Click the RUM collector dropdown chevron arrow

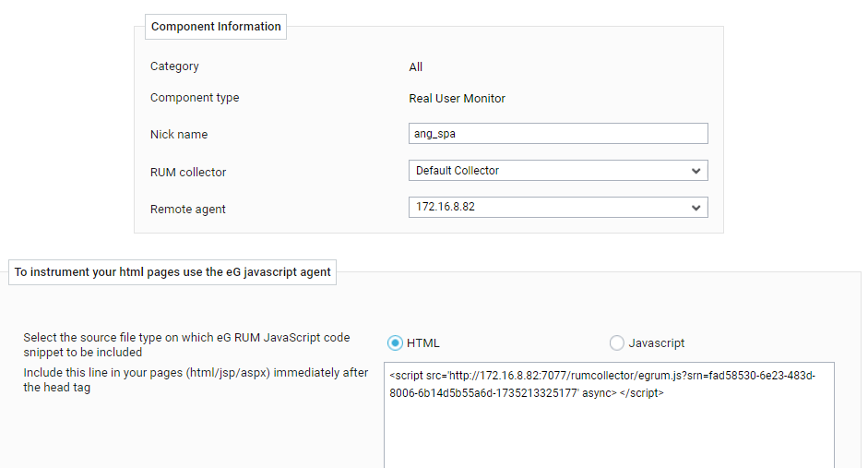pos(696,171)
